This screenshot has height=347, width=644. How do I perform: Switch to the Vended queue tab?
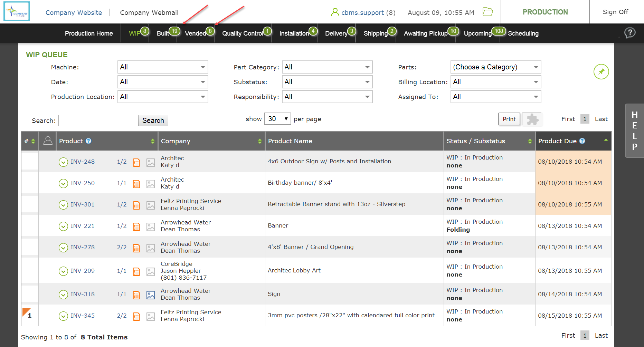click(x=196, y=33)
